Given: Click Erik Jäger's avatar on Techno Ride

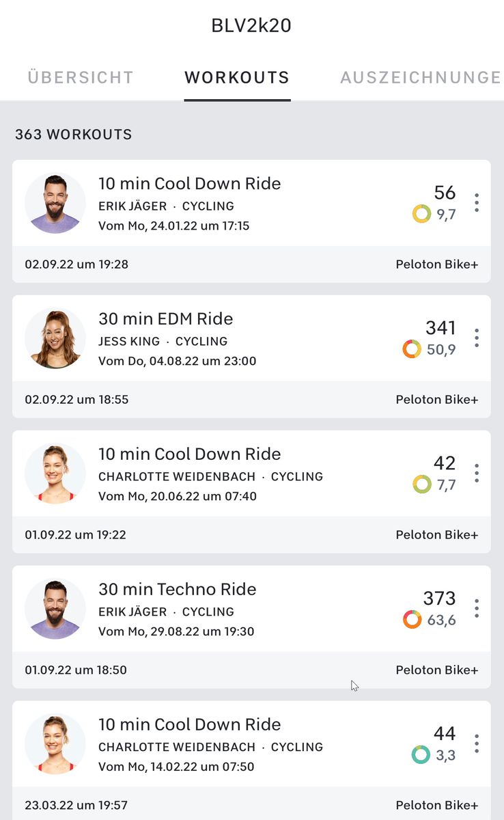Looking at the screenshot, I should [x=55, y=609].
